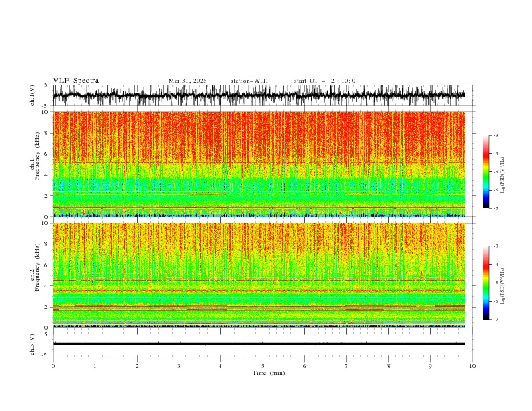Click the "VLF Spectra" plot title
The width and height of the screenshot is (532, 411).
(76, 81)
